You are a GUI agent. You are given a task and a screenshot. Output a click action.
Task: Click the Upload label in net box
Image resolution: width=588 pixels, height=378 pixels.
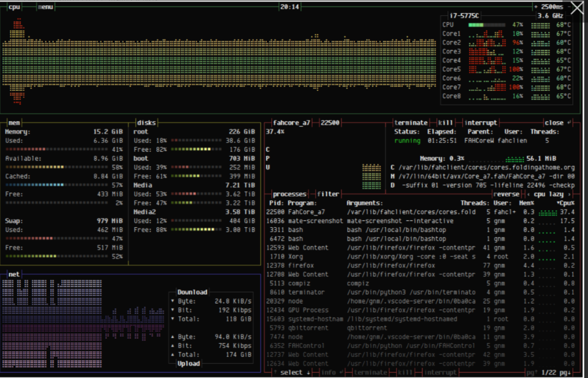[188, 363]
